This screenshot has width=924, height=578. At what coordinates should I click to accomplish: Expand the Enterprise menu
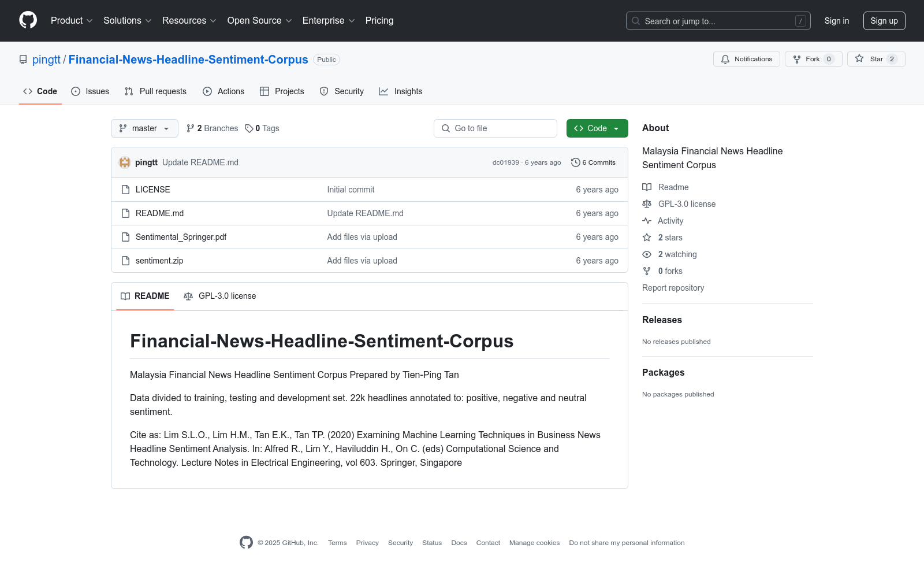click(329, 20)
